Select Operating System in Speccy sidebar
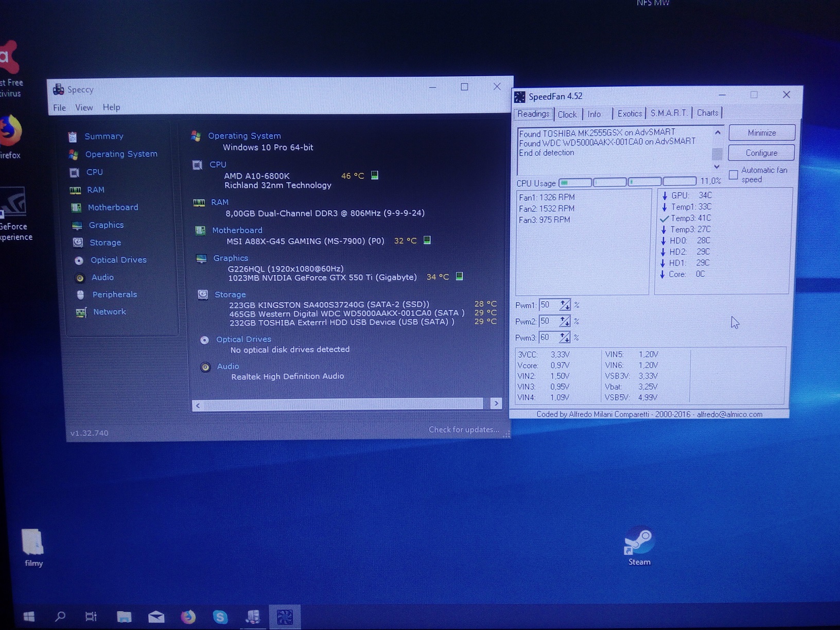840x630 pixels. coord(121,154)
